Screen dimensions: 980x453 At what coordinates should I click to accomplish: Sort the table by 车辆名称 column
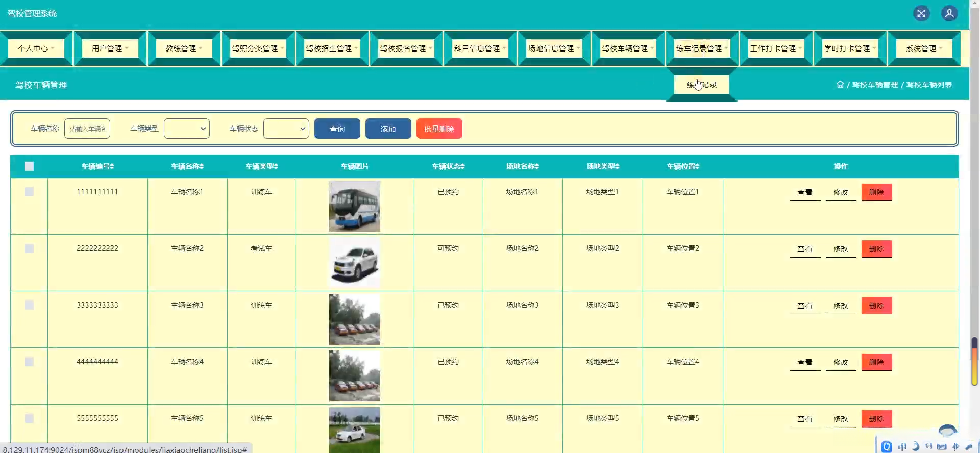tap(187, 166)
